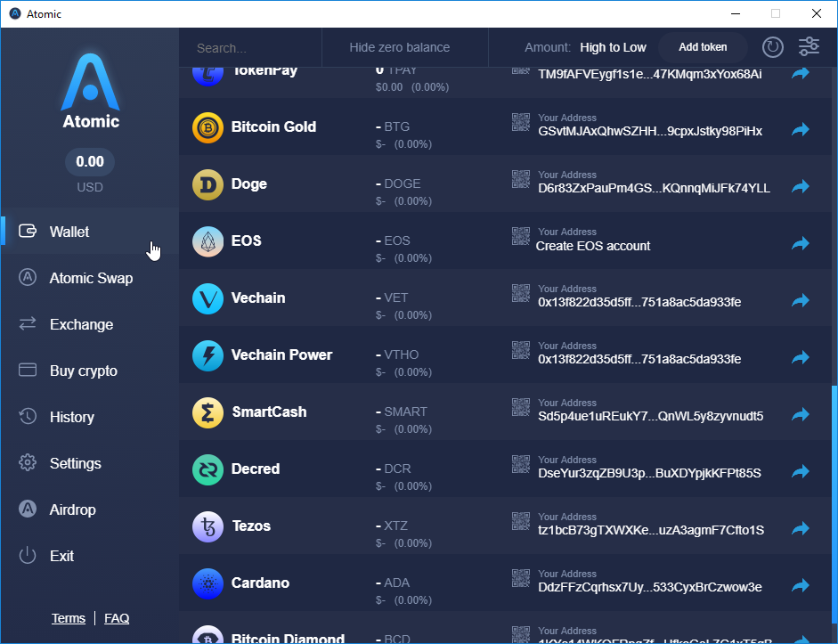This screenshot has height=644, width=838.
Task: Change the High to Low sort order
Action: pos(613,47)
